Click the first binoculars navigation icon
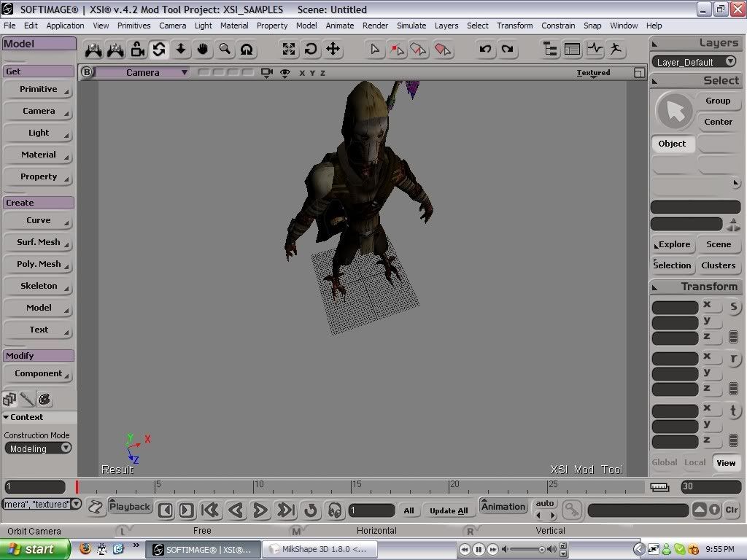747x560 pixels. tap(93, 50)
